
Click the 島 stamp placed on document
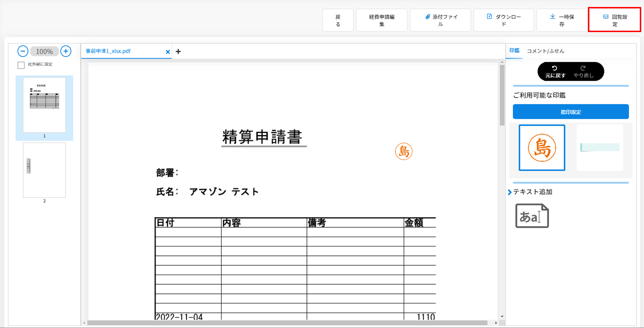(404, 151)
